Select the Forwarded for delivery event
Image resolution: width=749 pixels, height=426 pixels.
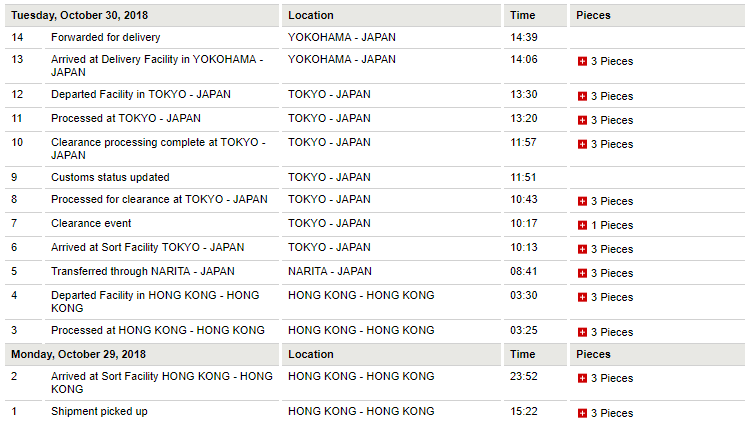pyautogui.click(x=105, y=37)
